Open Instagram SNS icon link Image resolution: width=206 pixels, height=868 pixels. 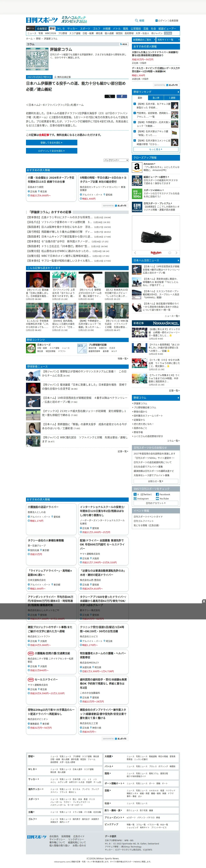pos(135,498)
